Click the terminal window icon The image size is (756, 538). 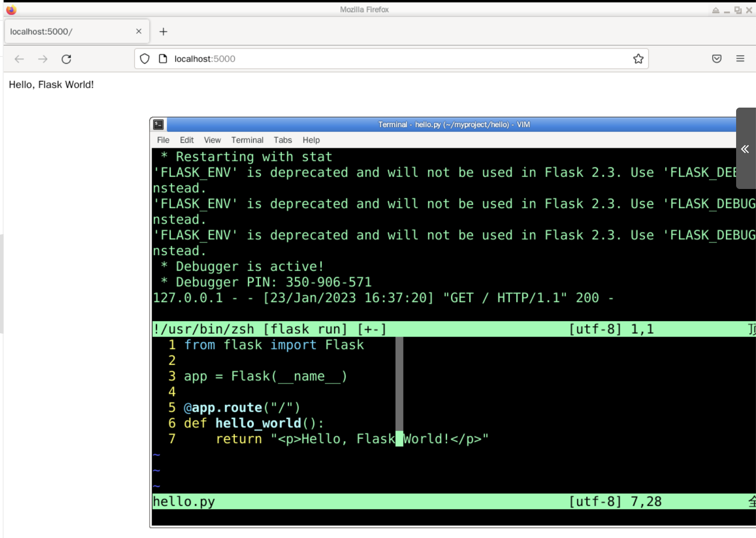point(158,124)
